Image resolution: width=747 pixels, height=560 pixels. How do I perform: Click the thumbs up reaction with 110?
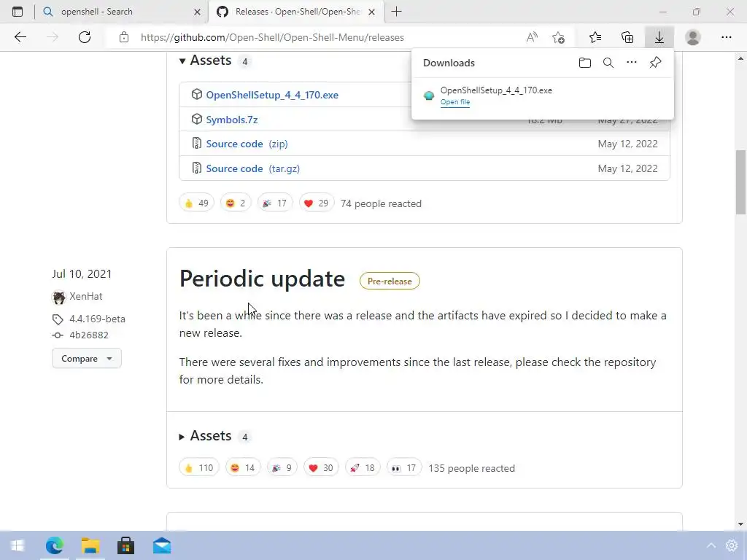pos(199,468)
